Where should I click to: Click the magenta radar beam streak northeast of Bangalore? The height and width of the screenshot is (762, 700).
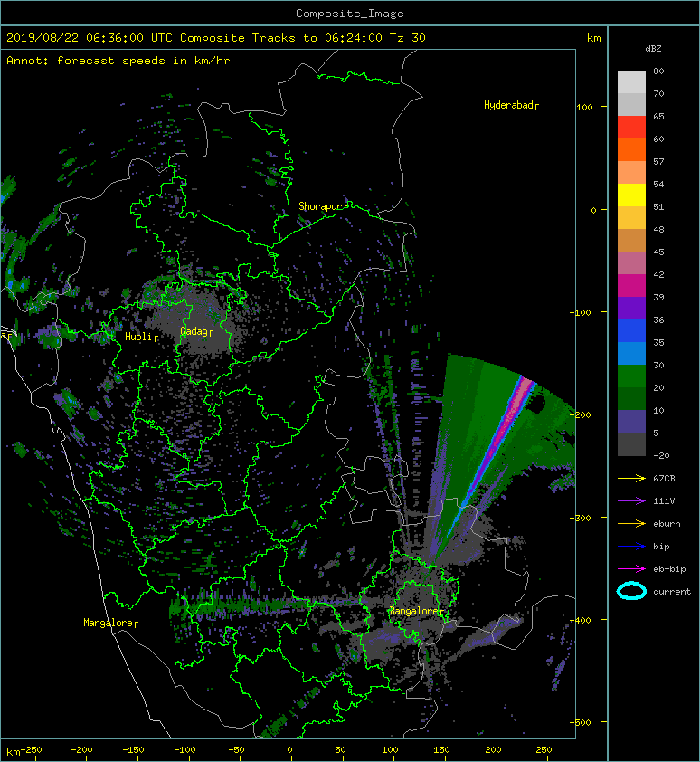[498, 437]
